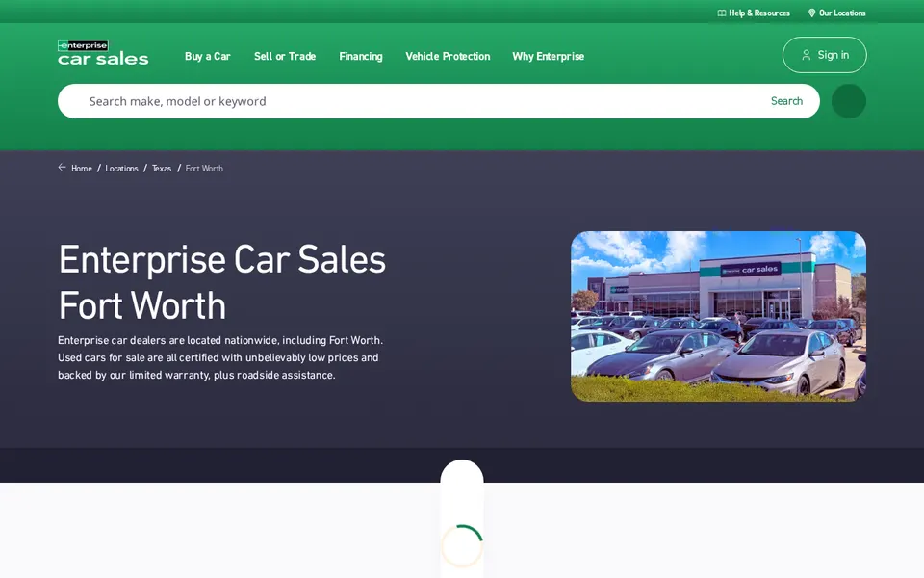Open the Buy a Car menu

(208, 57)
